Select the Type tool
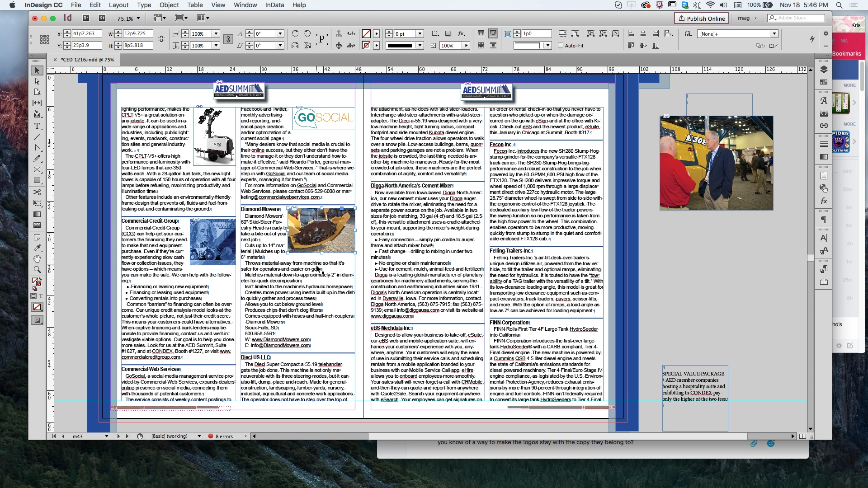This screenshot has height=488, width=868. point(37,126)
